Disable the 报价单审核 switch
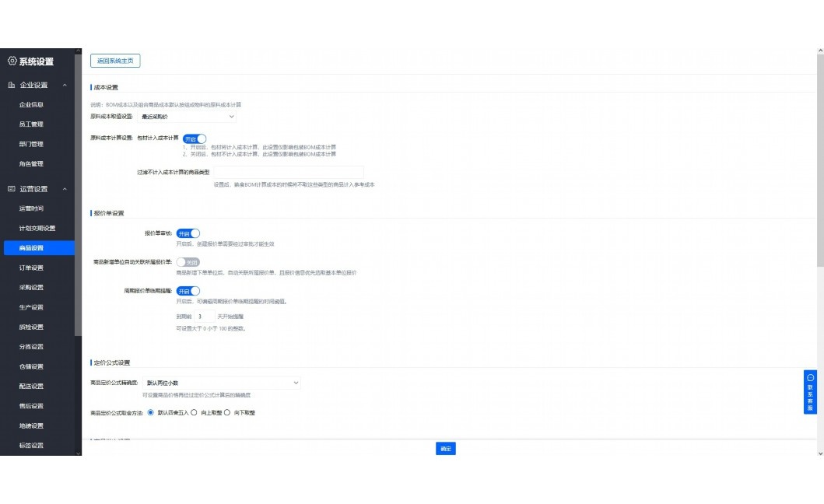824x504 pixels. [188, 233]
